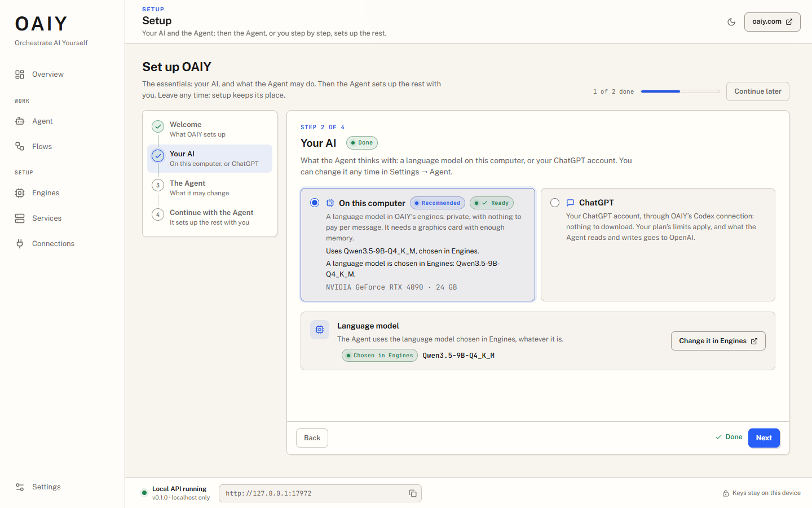Click the Overview grid icon in the sidebar
This screenshot has width=812, height=508.
[20, 75]
